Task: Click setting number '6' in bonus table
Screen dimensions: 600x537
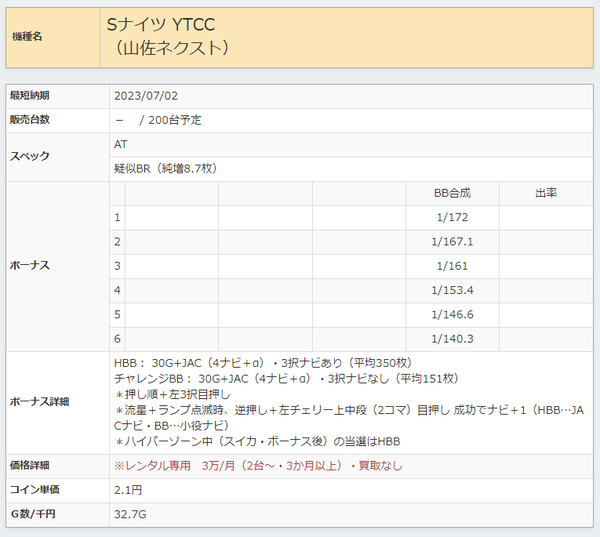Action: click(117, 339)
